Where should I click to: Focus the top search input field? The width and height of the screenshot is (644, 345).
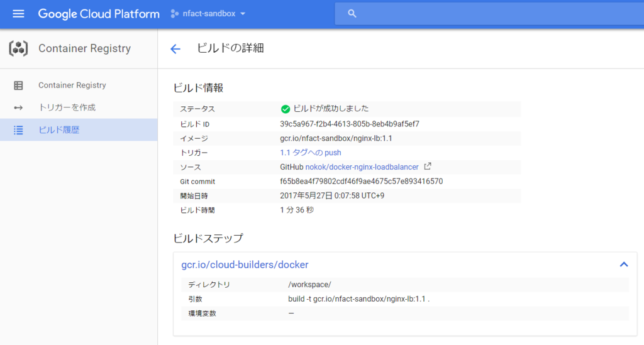[x=489, y=14]
